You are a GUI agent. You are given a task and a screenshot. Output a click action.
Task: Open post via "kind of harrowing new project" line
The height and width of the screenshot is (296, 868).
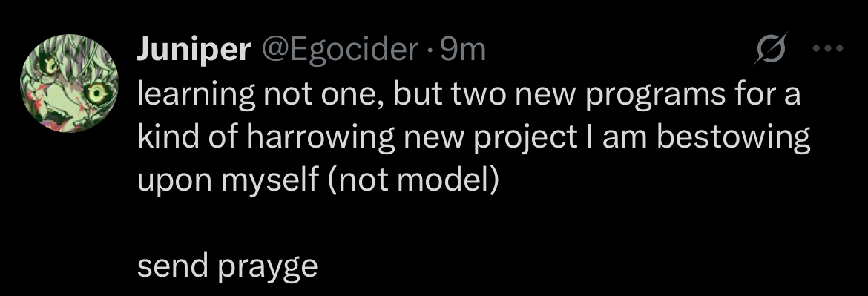[473, 139]
